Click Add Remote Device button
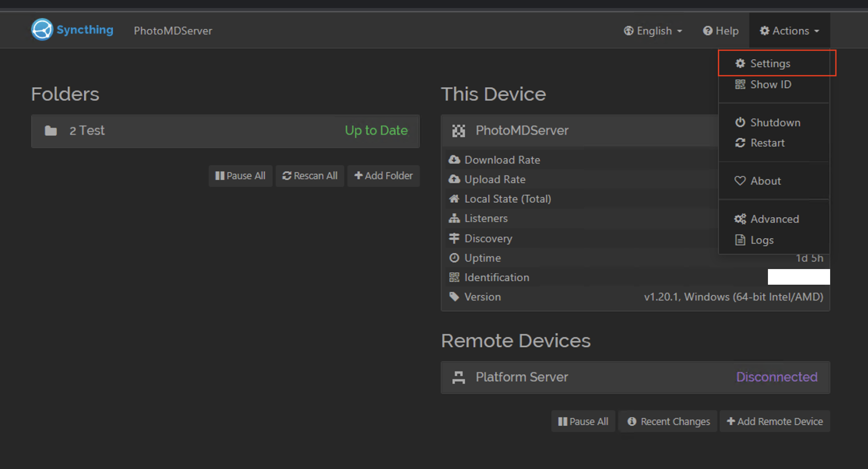This screenshot has height=469, width=868. tap(775, 421)
